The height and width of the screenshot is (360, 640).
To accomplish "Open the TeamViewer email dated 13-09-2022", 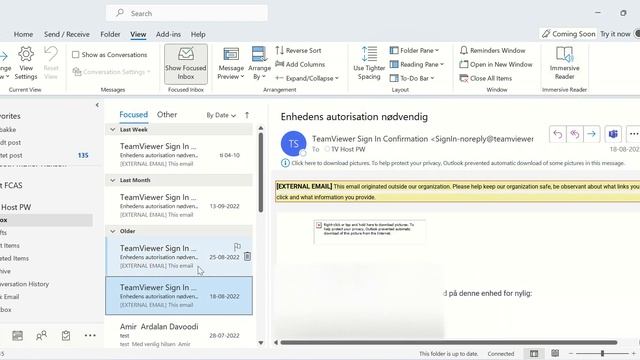I will coord(179,205).
